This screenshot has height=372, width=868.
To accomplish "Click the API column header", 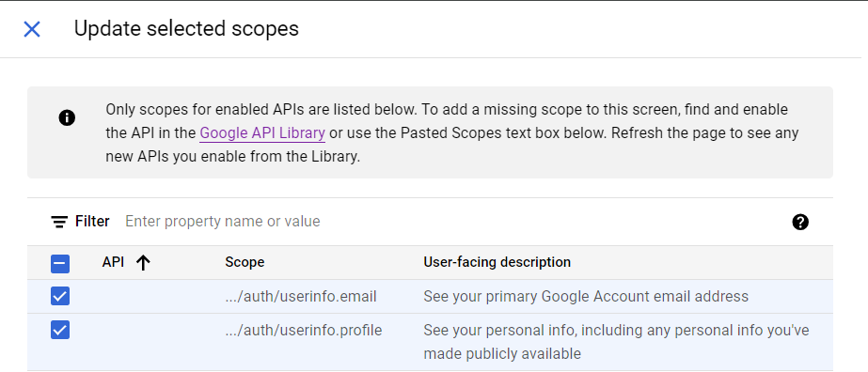I will 113,262.
